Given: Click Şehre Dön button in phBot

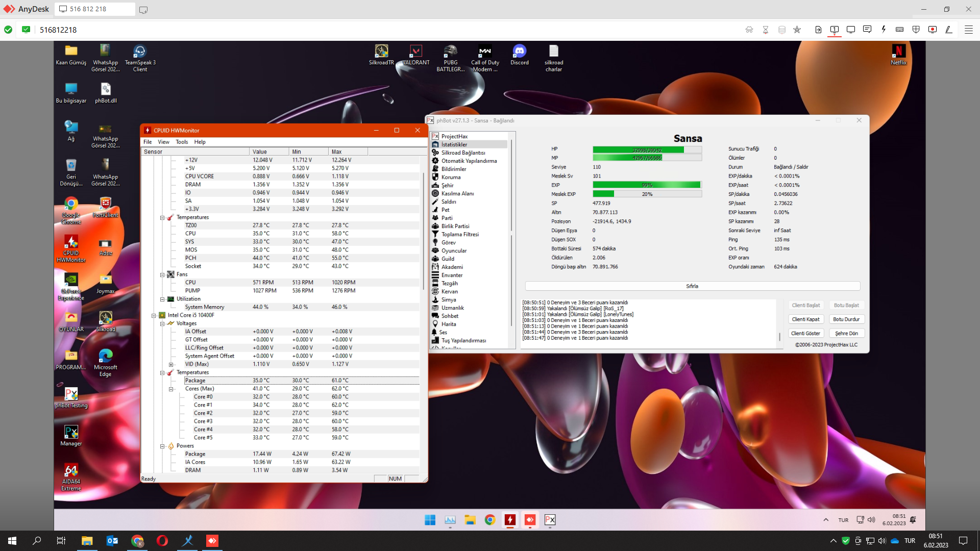Looking at the screenshot, I should 846,333.
